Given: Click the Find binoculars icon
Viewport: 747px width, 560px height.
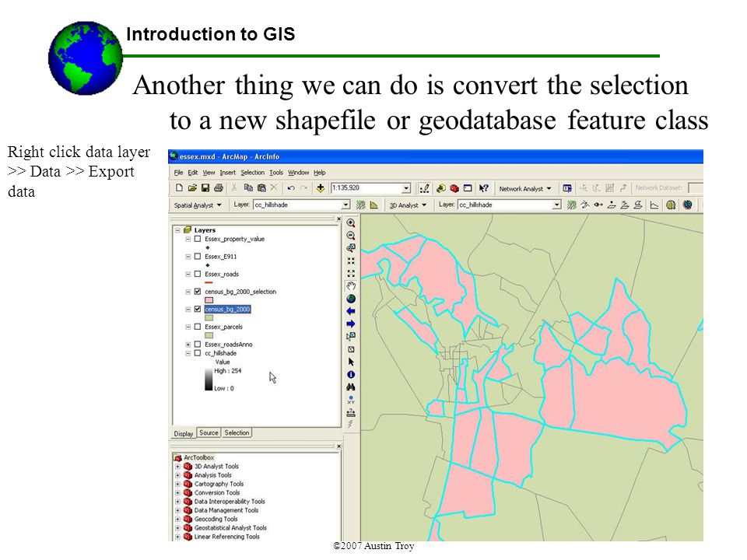Looking at the screenshot, I should tap(351, 387).
